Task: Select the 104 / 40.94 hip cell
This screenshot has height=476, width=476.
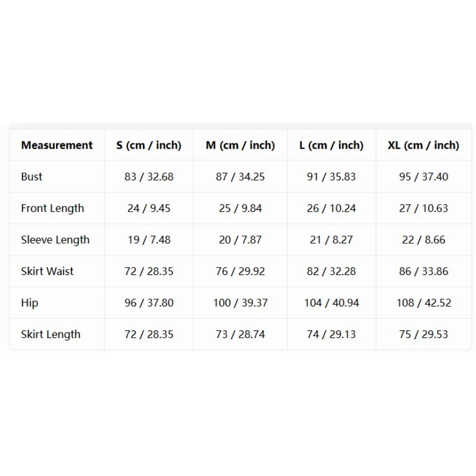Action: [x=331, y=303]
